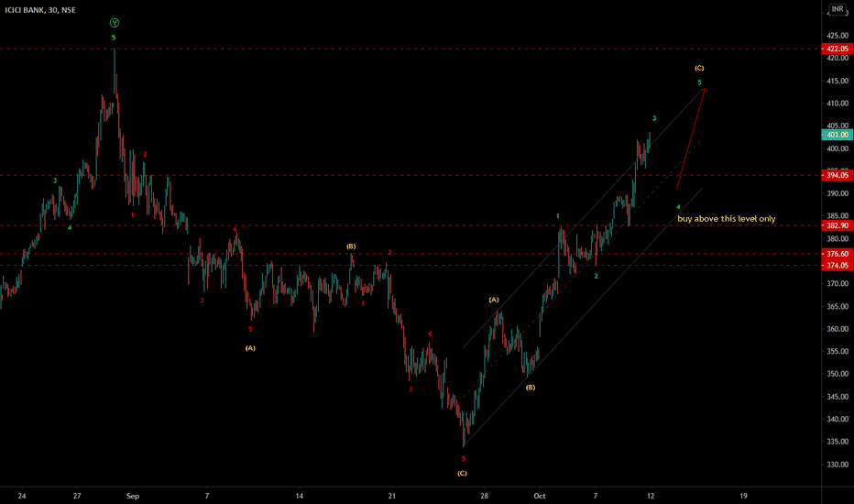Image resolution: width=854 pixels, height=504 pixels.
Task: Select the 382.90 red price label
Action: pos(838,225)
